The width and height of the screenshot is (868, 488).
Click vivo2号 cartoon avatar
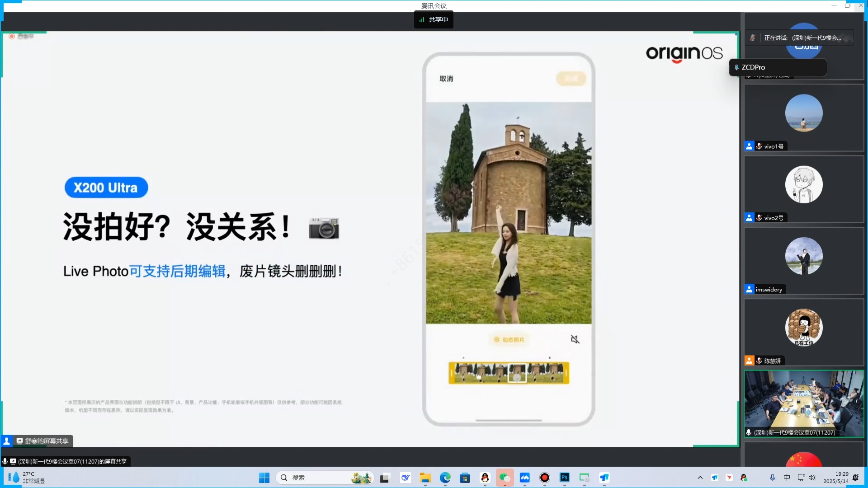804,184
